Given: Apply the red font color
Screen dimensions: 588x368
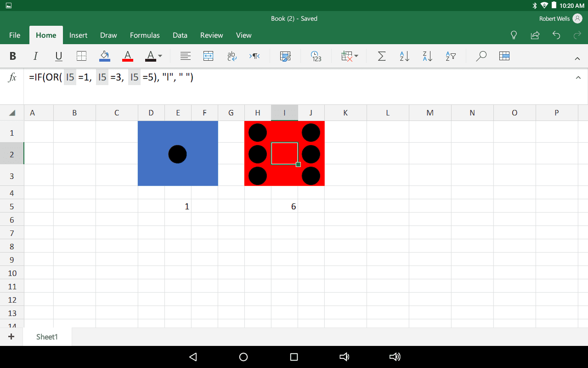Looking at the screenshot, I should tap(128, 56).
